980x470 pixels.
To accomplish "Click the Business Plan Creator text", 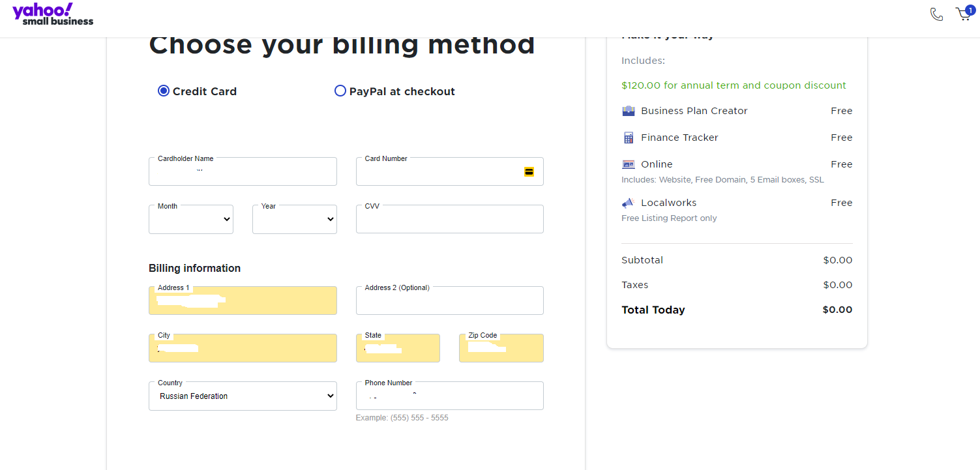I will coord(694,111).
